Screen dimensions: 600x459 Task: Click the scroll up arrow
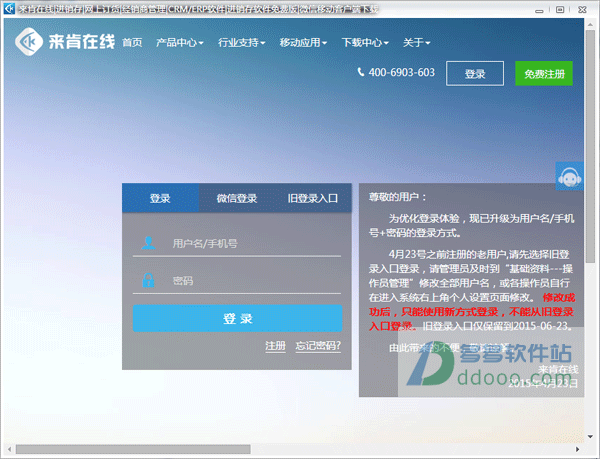click(x=590, y=23)
